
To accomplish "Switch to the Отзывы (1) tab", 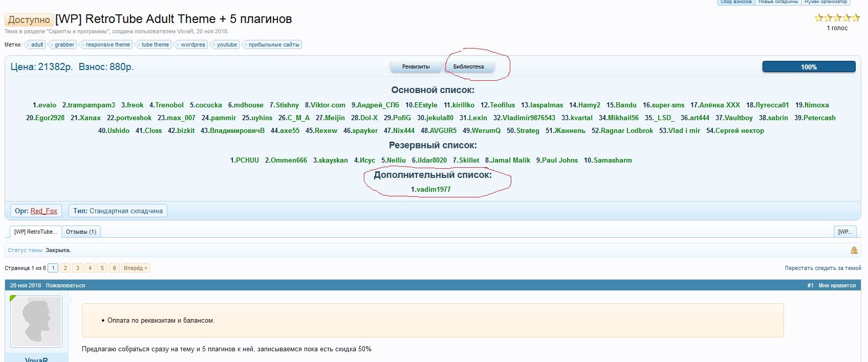I will [x=81, y=232].
